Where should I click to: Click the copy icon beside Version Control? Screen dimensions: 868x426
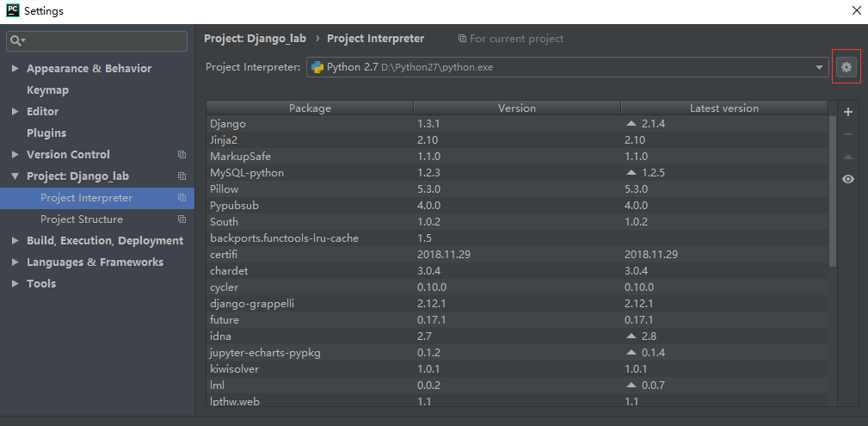pos(182,155)
